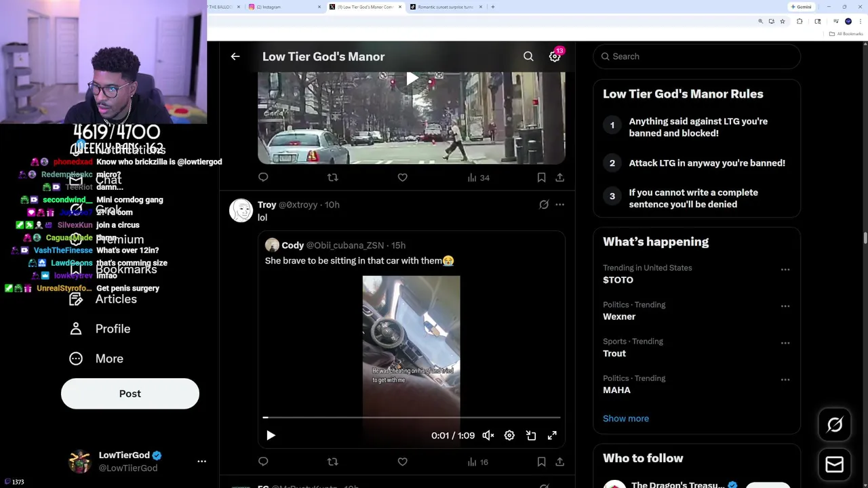Open the Grok floating button
The width and height of the screenshot is (868, 488).
835,425
